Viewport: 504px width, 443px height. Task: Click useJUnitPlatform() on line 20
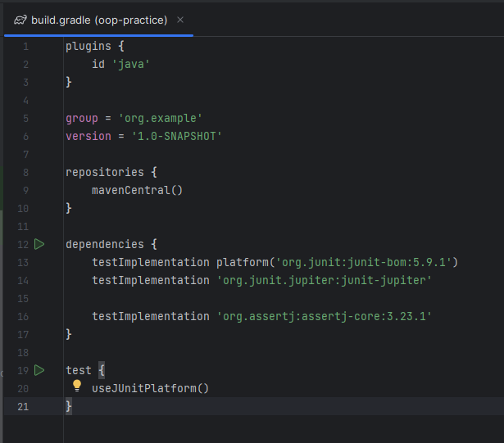[151, 388]
